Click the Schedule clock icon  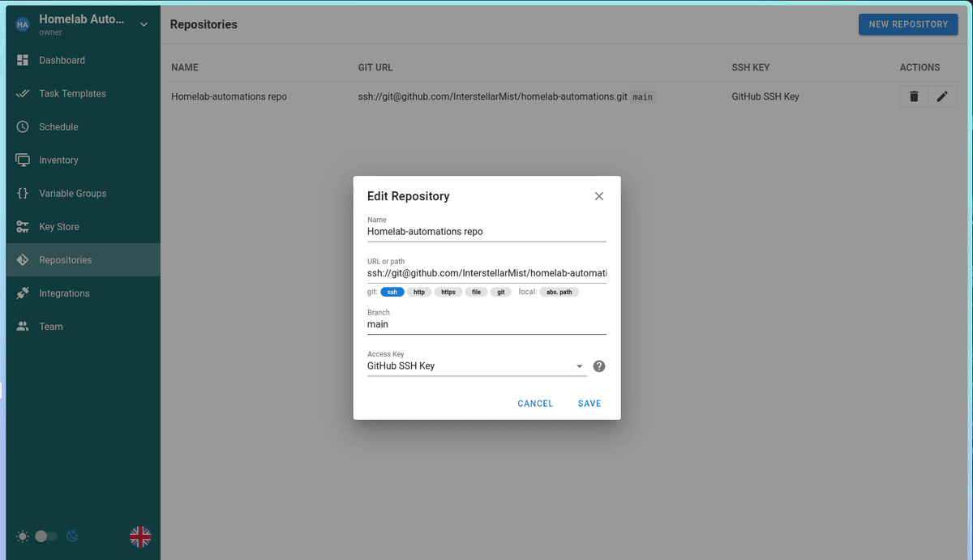[23, 126]
